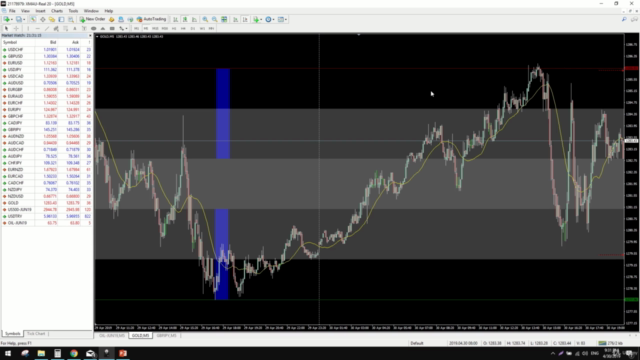The height and width of the screenshot is (360, 640).
Task: Toggle the Terminal window icon
Action: 61,19
